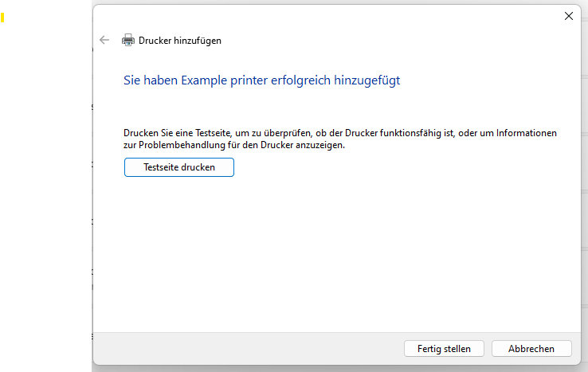Viewport: 588px width, 372px height.
Task: Cancel the wizard via Abbrechen
Action: 531,349
